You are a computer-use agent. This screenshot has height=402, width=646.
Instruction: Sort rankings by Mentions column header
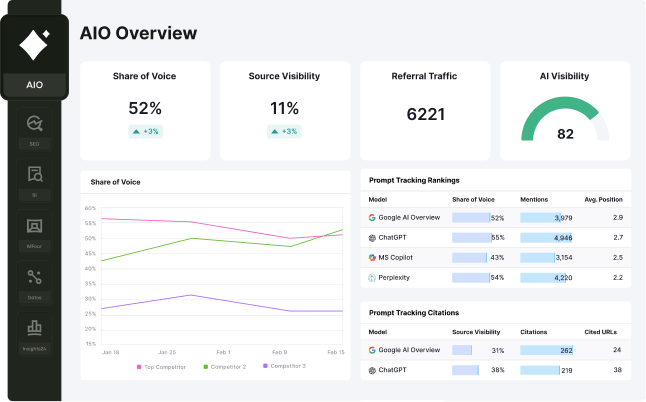coord(534,200)
